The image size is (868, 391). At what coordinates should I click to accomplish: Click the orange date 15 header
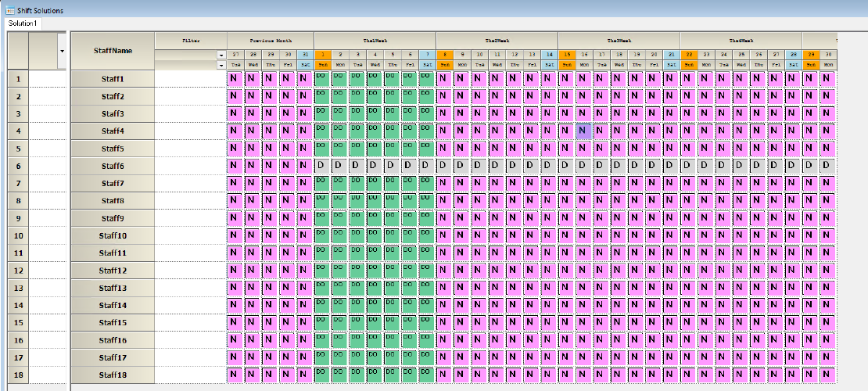[x=566, y=55]
